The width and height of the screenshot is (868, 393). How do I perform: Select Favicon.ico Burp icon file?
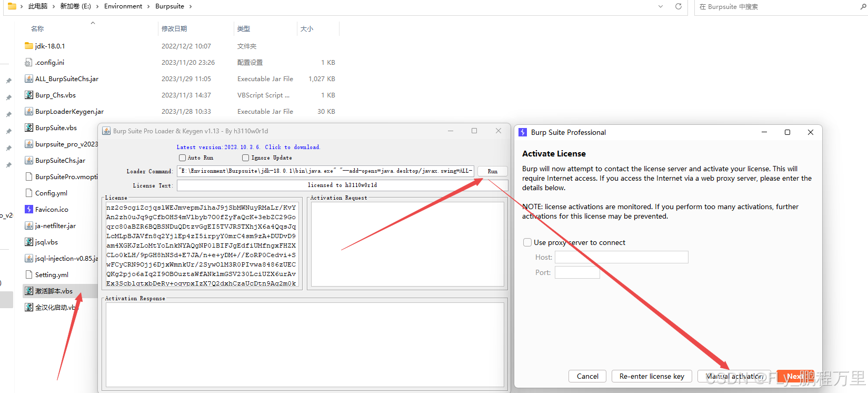pos(29,209)
